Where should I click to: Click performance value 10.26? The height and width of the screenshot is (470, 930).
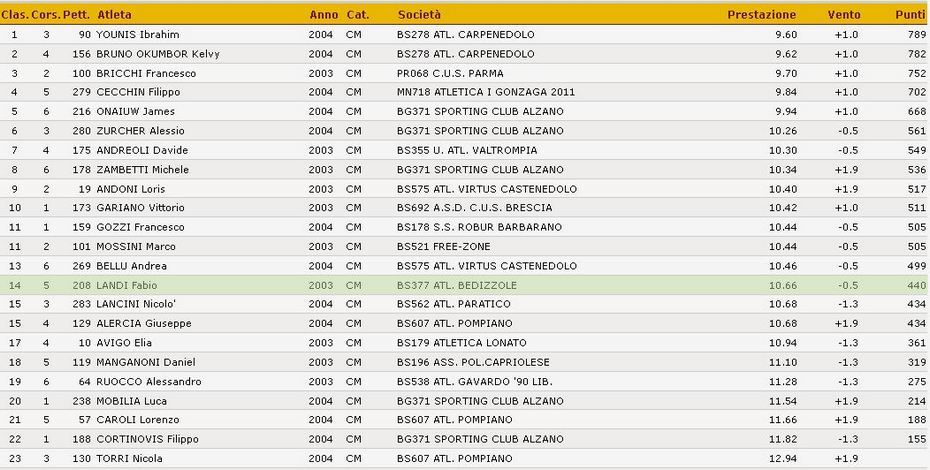coord(783,131)
